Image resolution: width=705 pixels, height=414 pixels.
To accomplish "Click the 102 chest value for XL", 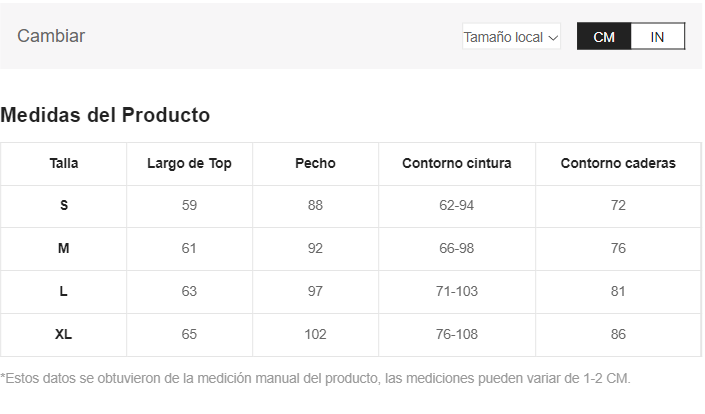I will (x=315, y=334).
